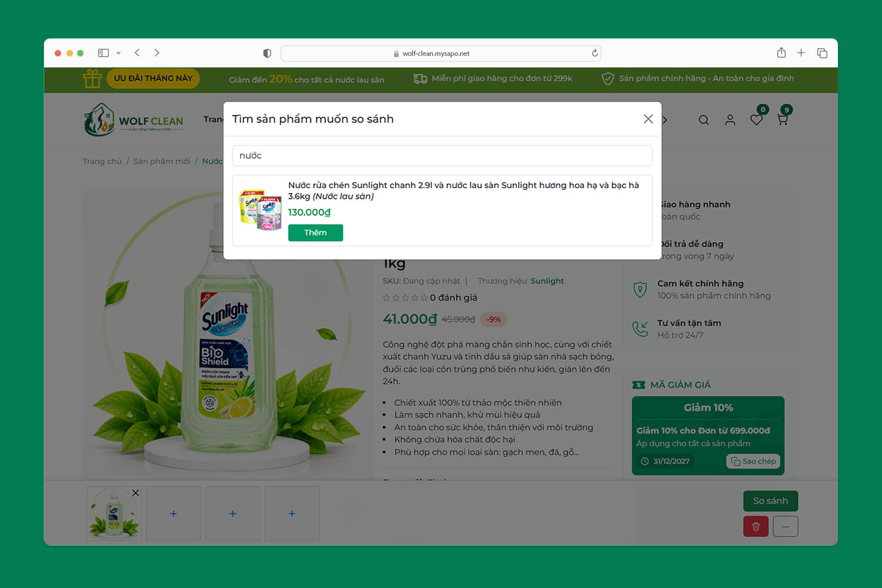
Task: Click the 130.000₫ price in the search result
Action: click(x=309, y=212)
